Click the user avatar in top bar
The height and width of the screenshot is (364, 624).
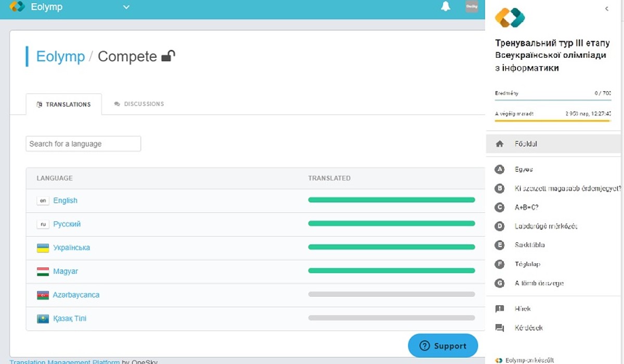[x=472, y=7]
